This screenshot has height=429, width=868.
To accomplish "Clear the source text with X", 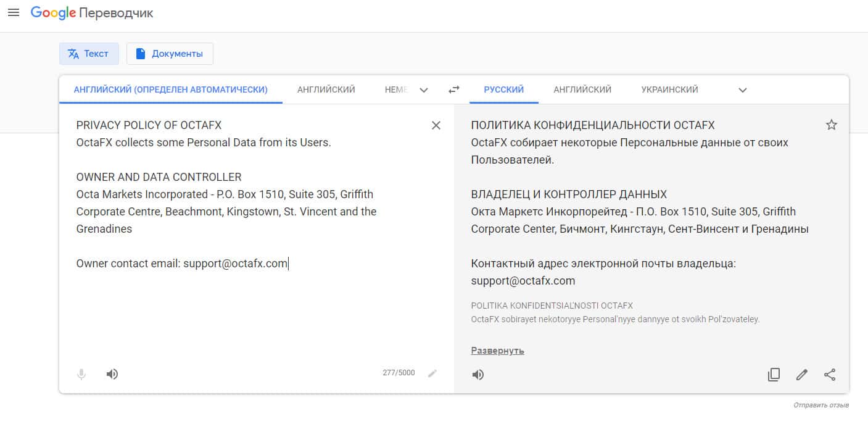I will coord(436,125).
